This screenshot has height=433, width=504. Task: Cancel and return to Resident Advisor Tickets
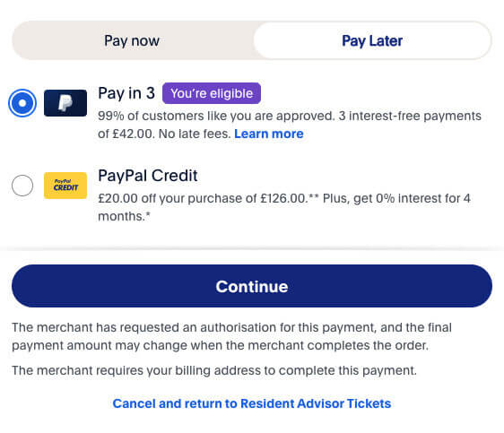click(252, 403)
